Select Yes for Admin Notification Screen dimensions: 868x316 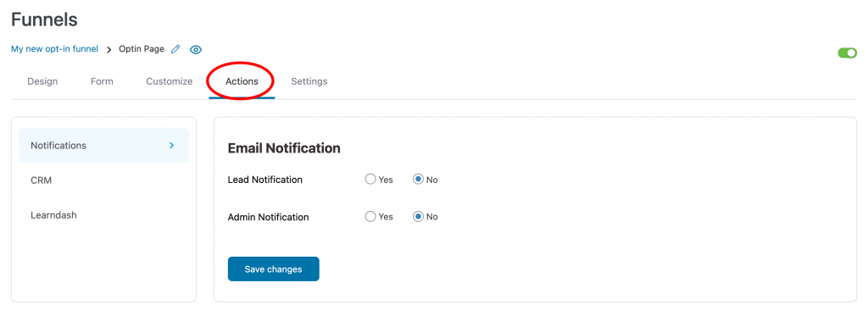370,216
